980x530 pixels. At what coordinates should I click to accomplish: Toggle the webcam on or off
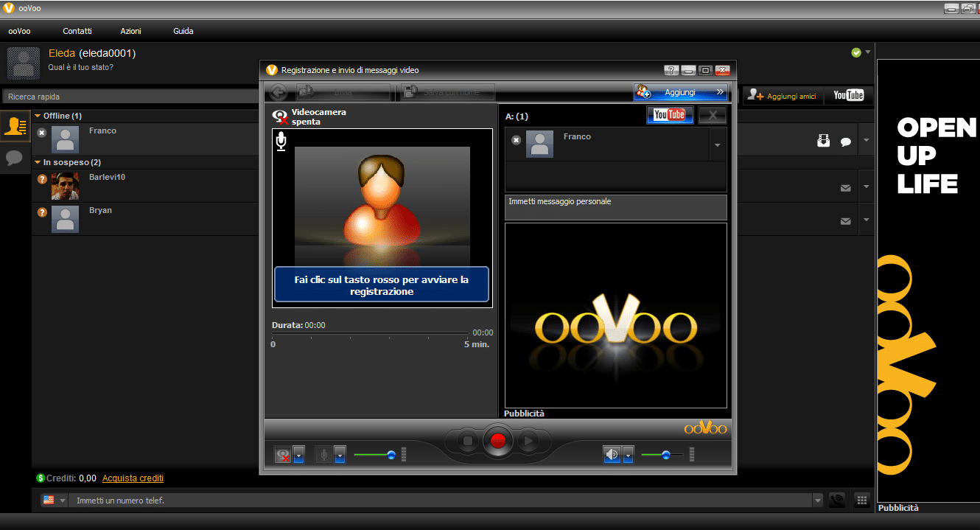pos(282,454)
